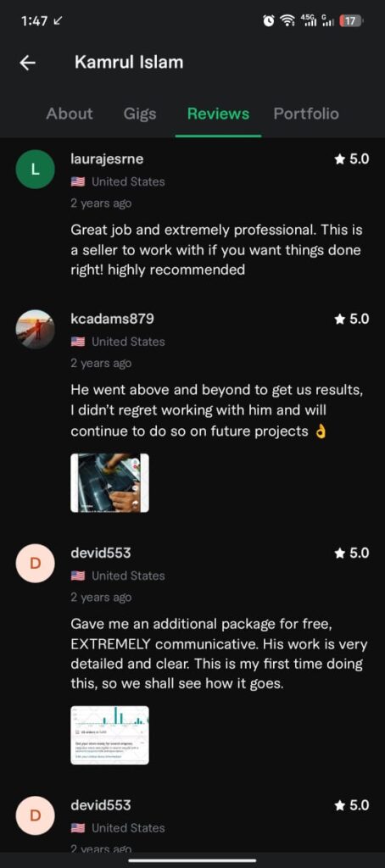The width and height of the screenshot is (385, 868).
Task: Switch to the About tab
Action: [70, 114]
